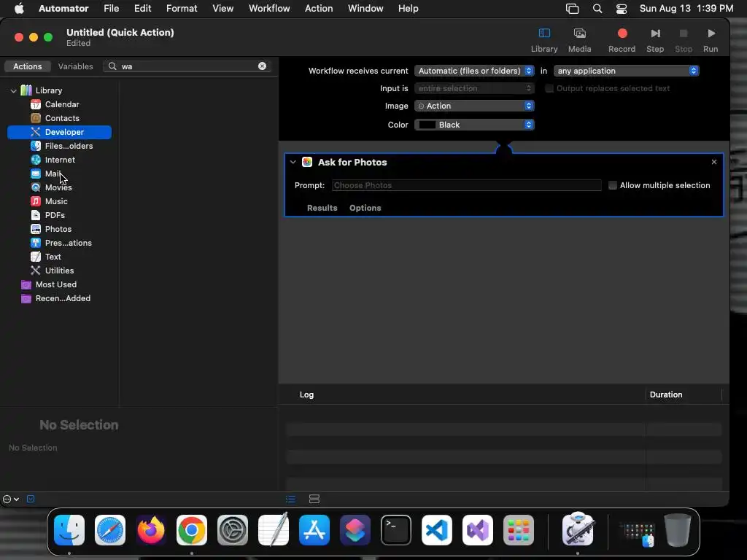The height and width of the screenshot is (560, 747).
Task: Select the Photos category
Action: click(52, 228)
